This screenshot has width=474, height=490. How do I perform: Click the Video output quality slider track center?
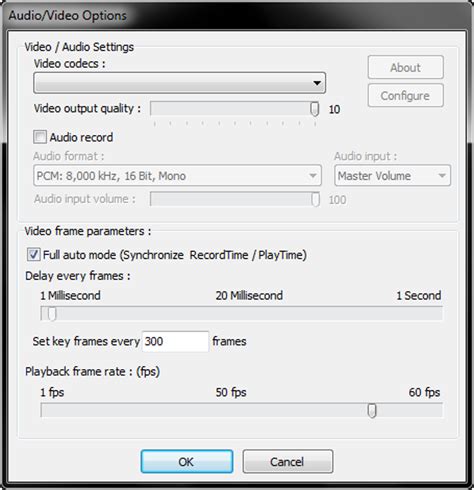pos(235,109)
